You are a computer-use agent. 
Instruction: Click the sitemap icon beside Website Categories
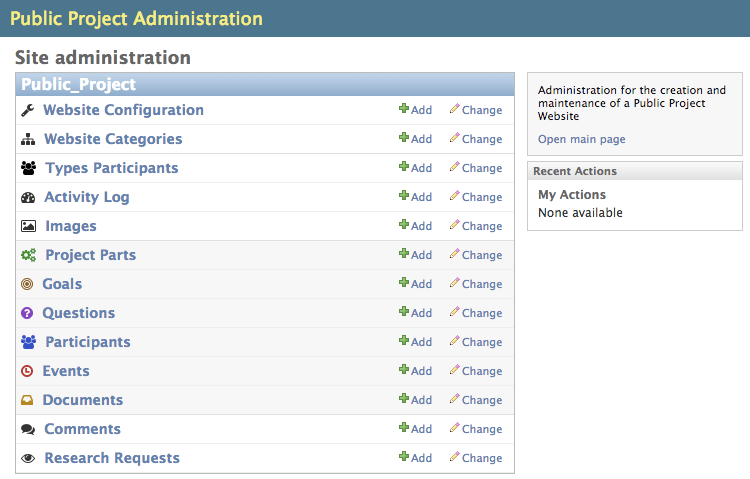coord(28,139)
